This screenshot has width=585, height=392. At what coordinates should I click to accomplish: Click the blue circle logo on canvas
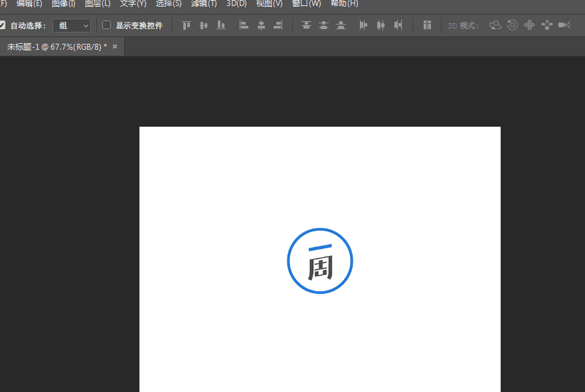320,261
